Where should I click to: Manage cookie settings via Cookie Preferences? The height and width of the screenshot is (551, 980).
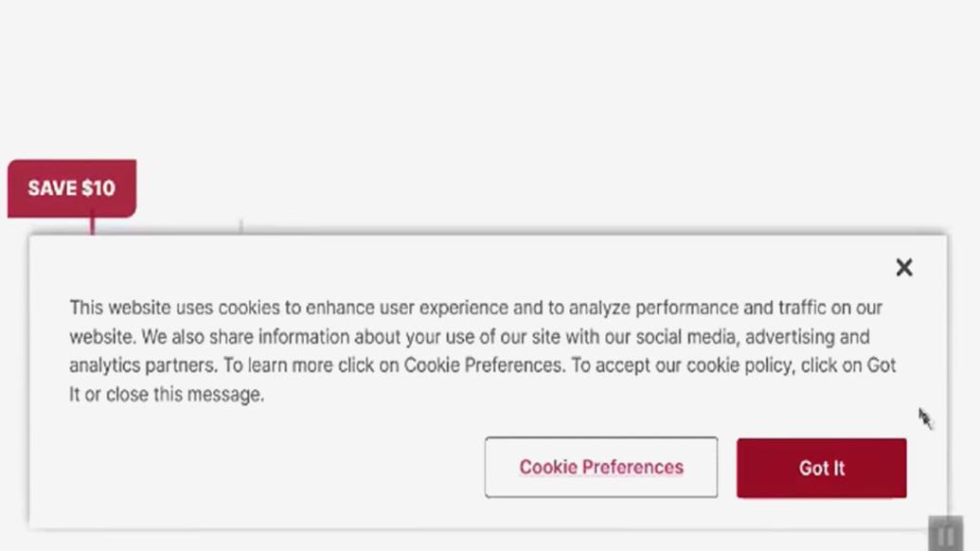coord(600,467)
